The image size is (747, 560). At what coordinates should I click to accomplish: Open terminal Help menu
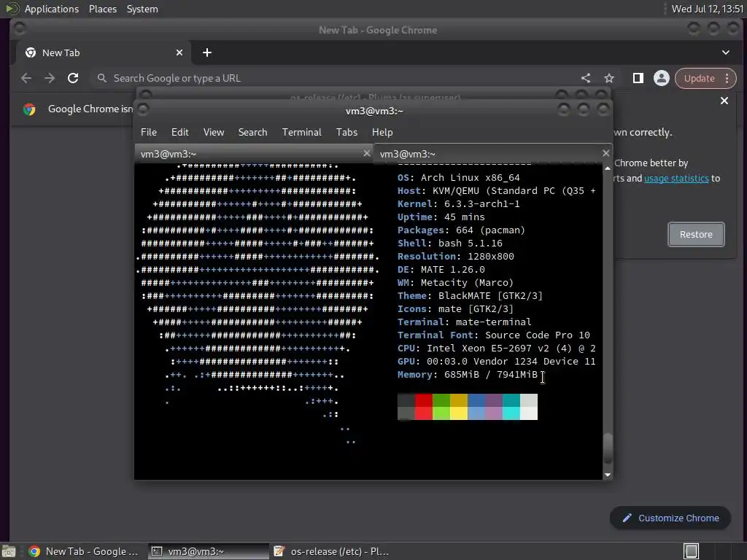click(x=382, y=132)
